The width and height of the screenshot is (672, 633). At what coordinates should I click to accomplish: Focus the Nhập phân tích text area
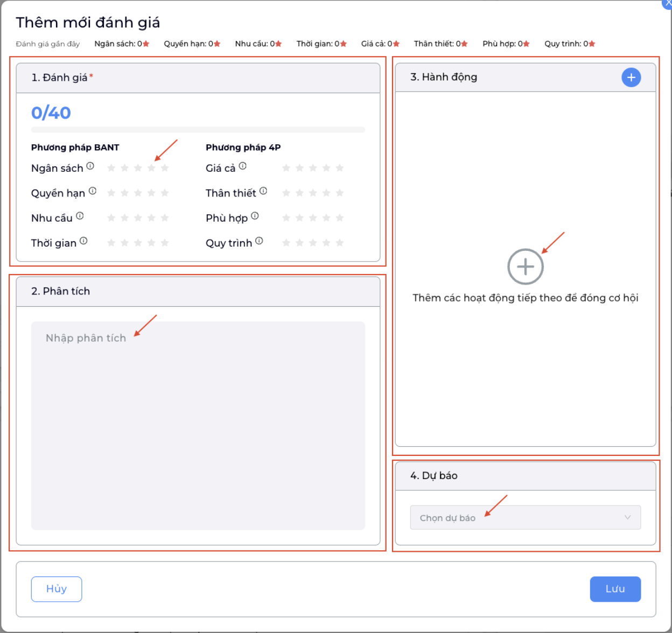198,426
